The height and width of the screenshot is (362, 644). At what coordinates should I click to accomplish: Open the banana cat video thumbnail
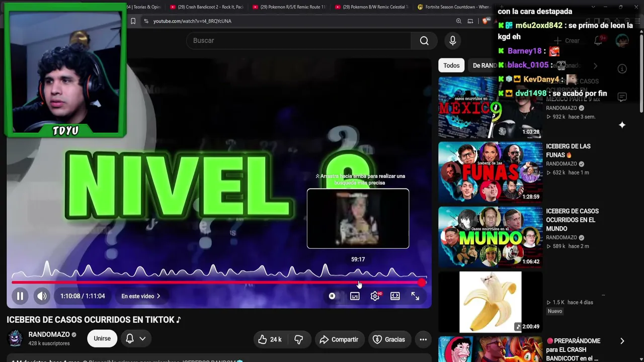pyautogui.click(x=491, y=302)
